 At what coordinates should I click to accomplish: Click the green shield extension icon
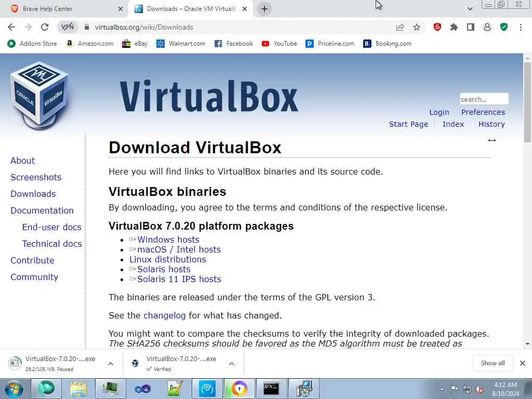(x=504, y=27)
